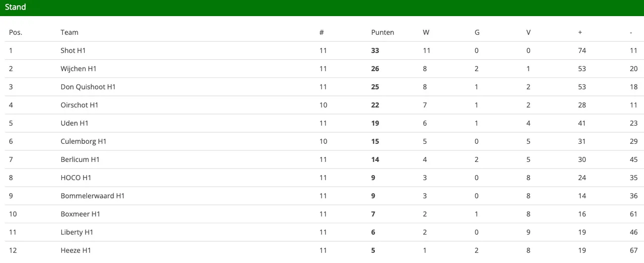This screenshot has height=263, width=644.
Task: Click the Punten column header
Action: pyautogui.click(x=382, y=32)
